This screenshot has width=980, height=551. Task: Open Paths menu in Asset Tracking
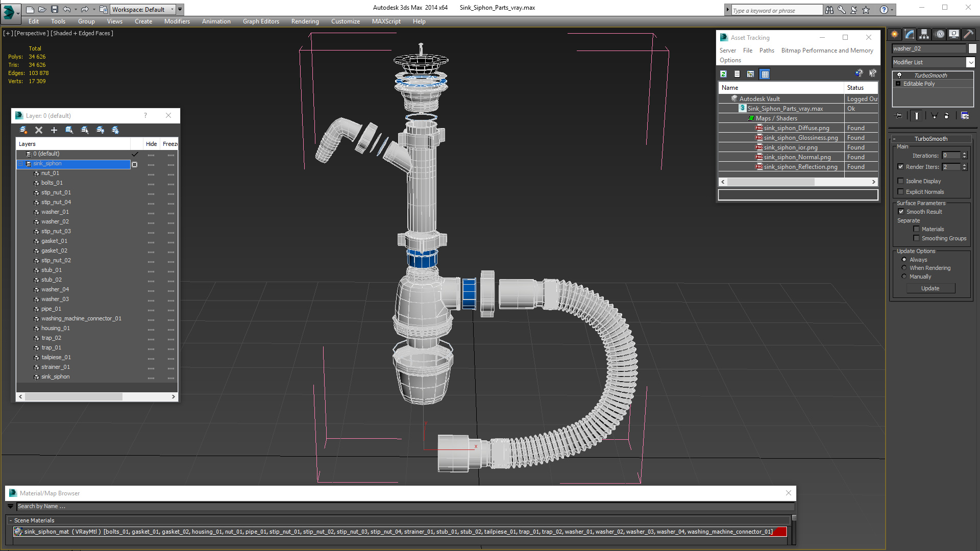(x=766, y=51)
